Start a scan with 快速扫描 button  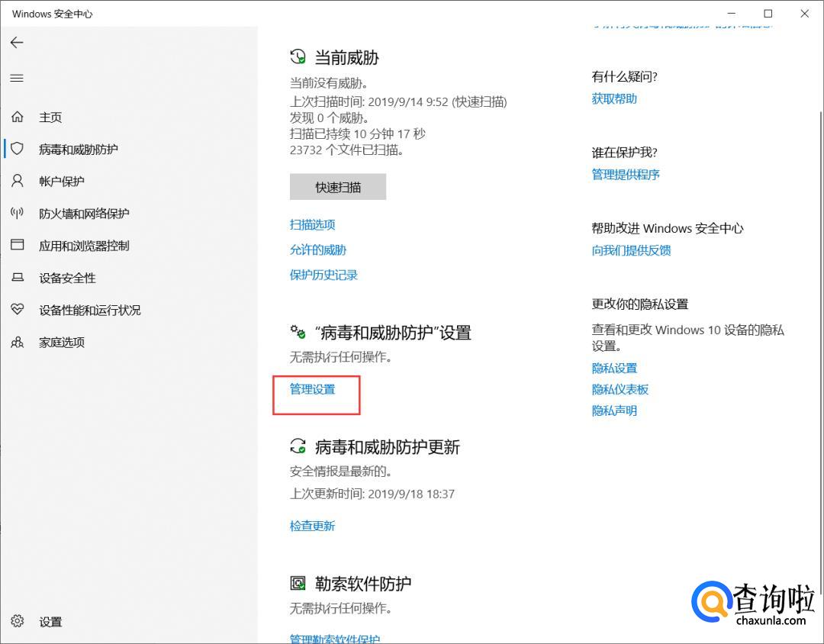coord(338,187)
